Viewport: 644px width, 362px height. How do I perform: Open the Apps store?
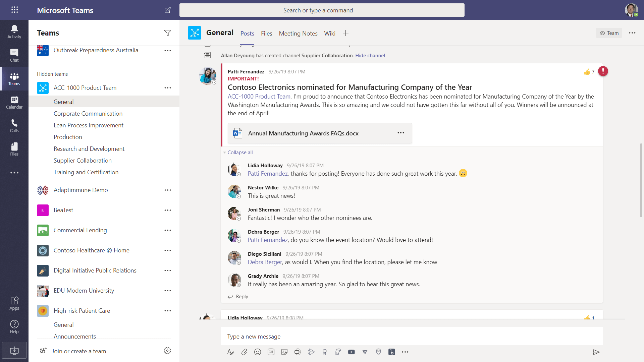pos(14,303)
